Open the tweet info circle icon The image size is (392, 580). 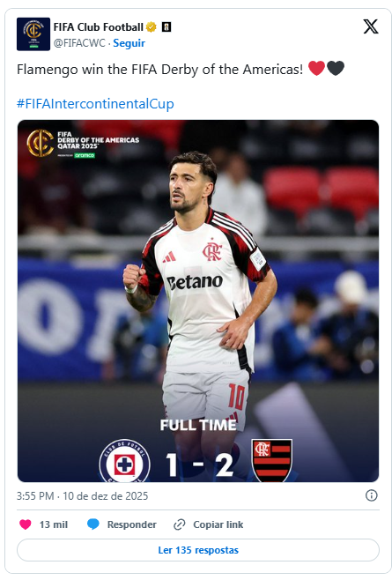[x=371, y=495]
